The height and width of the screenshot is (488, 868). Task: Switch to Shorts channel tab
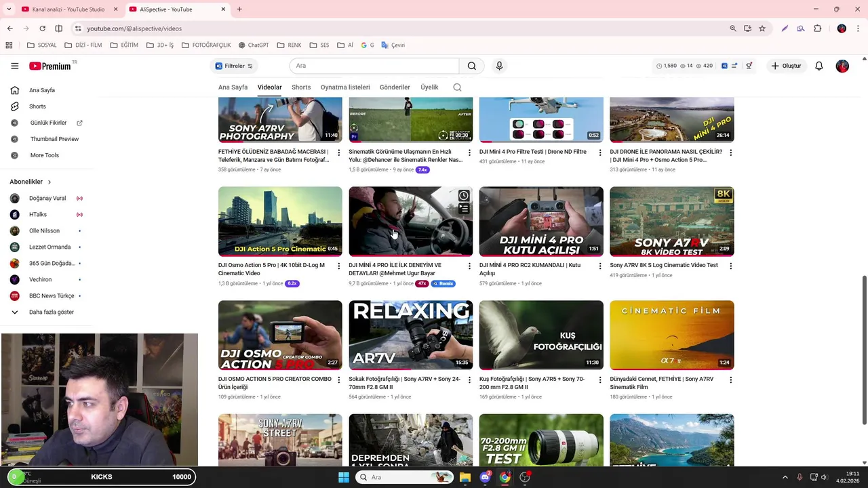(301, 87)
